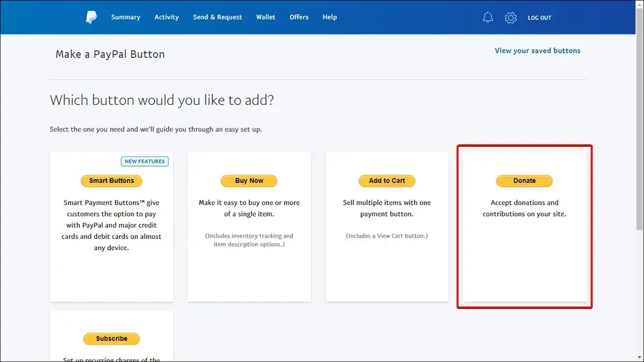This screenshot has width=644, height=362.
Task: Open the Wallet menu item
Action: (x=266, y=17)
